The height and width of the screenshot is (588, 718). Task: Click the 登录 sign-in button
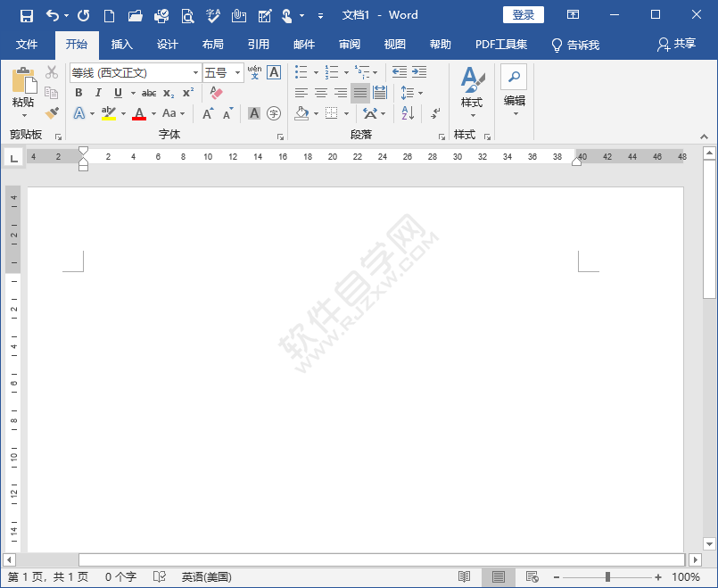click(x=524, y=15)
